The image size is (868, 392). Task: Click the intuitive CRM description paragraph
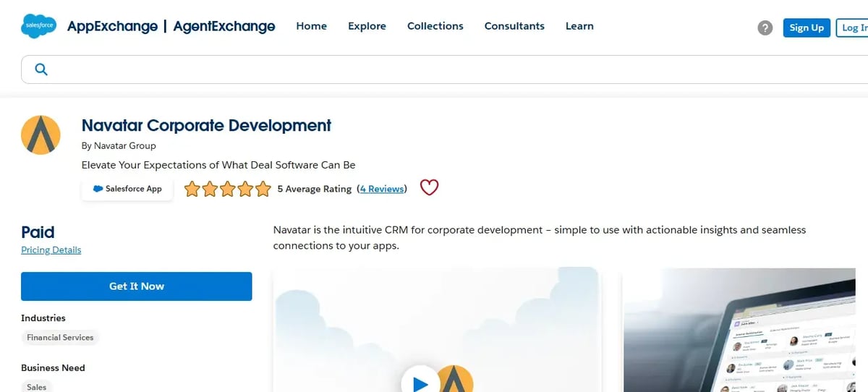click(x=540, y=237)
